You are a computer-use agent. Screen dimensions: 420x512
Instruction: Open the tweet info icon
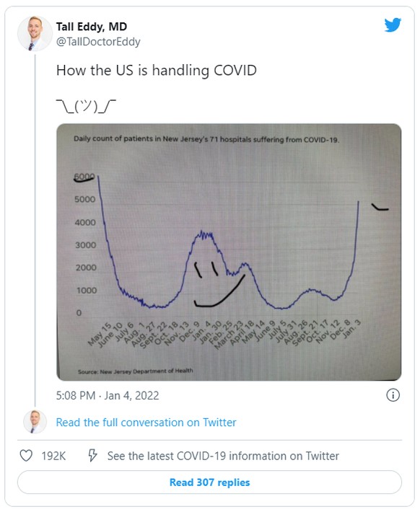pos(393,395)
